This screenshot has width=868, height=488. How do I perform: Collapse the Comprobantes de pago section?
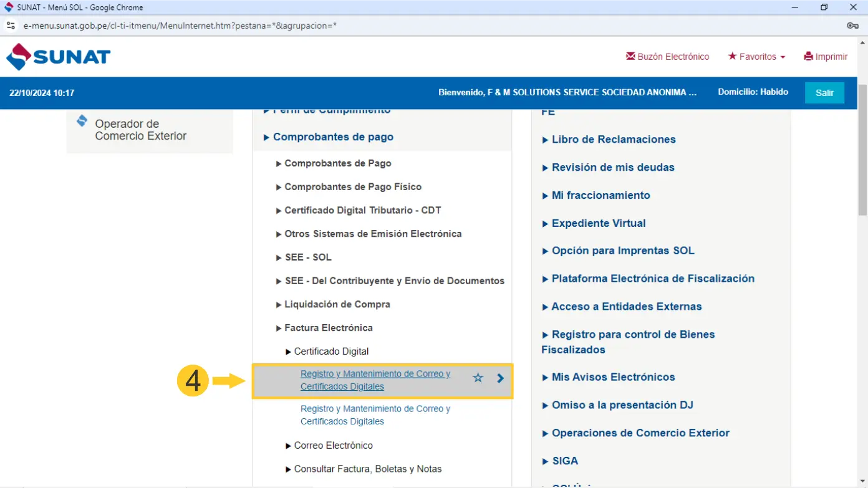[x=333, y=137]
